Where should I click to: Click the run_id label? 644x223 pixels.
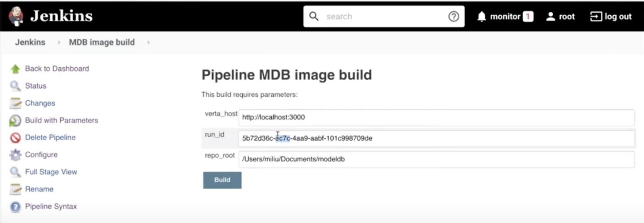tap(215, 135)
